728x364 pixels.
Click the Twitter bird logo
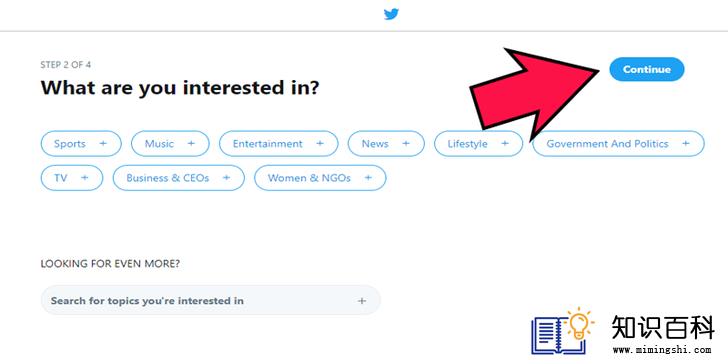point(391,14)
